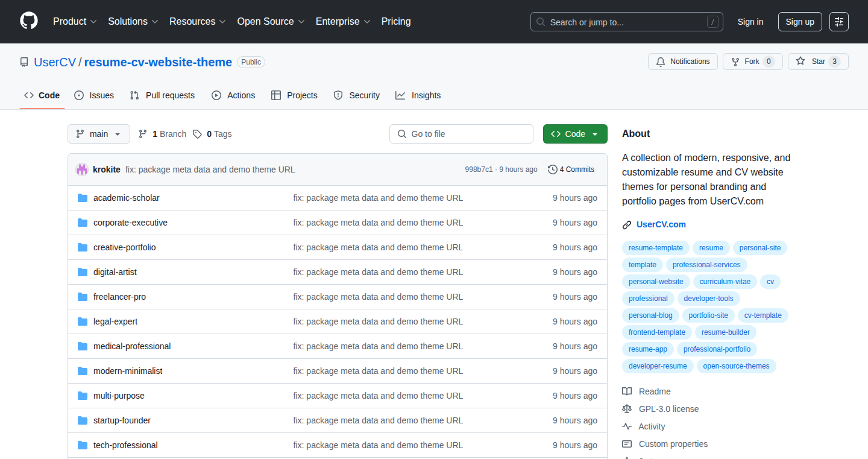Click the repository icon beside UserCV
This screenshot has height=459, width=868.
coord(24,62)
